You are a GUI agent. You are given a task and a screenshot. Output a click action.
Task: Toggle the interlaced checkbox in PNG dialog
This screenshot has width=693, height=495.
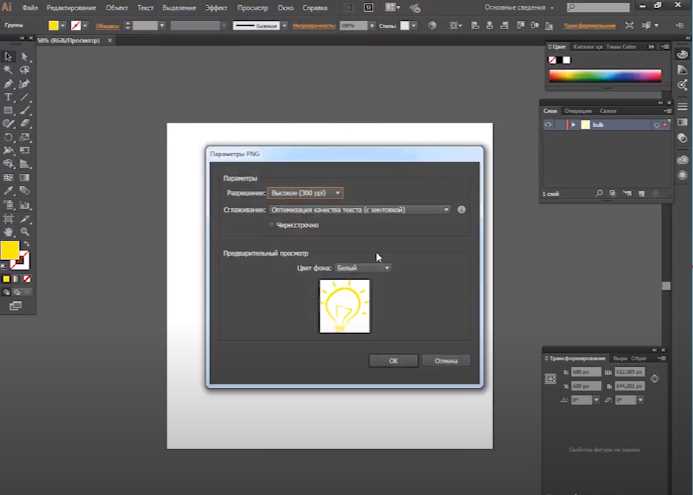[x=271, y=225]
